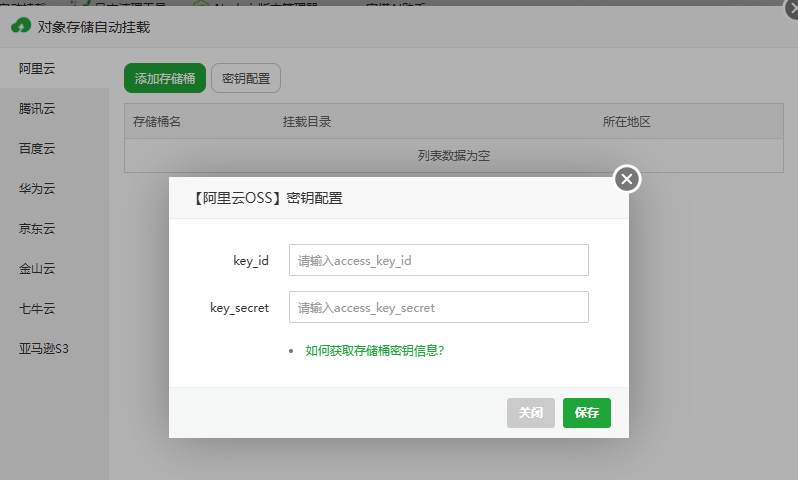Click the green 添加存储桶 button
Image resolution: width=798 pixels, height=480 pixels.
pyautogui.click(x=165, y=78)
